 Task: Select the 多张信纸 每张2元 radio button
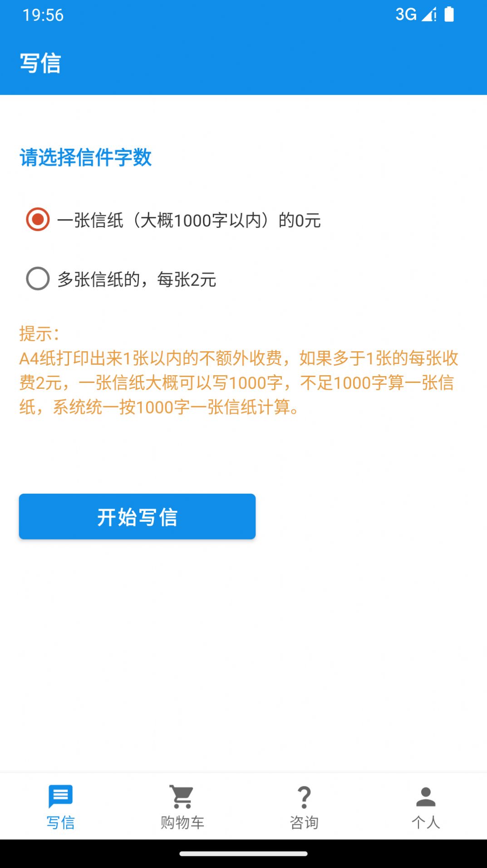(38, 279)
